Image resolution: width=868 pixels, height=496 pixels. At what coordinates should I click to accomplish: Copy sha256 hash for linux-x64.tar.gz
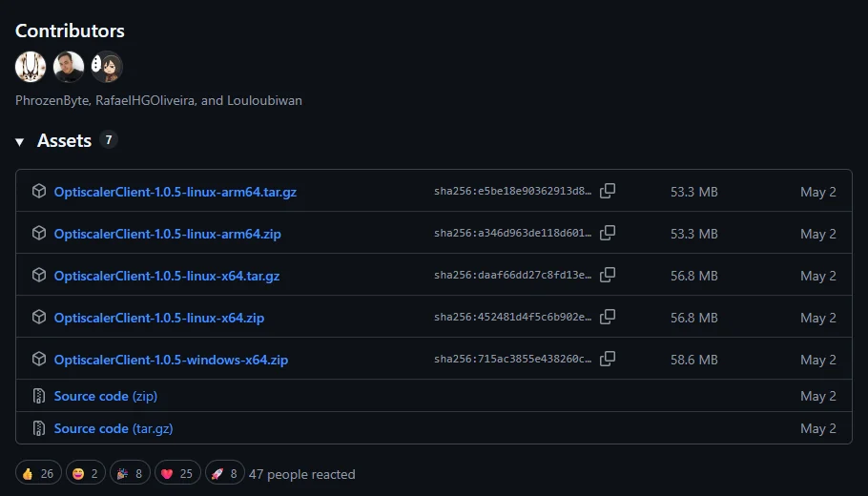[x=608, y=275]
